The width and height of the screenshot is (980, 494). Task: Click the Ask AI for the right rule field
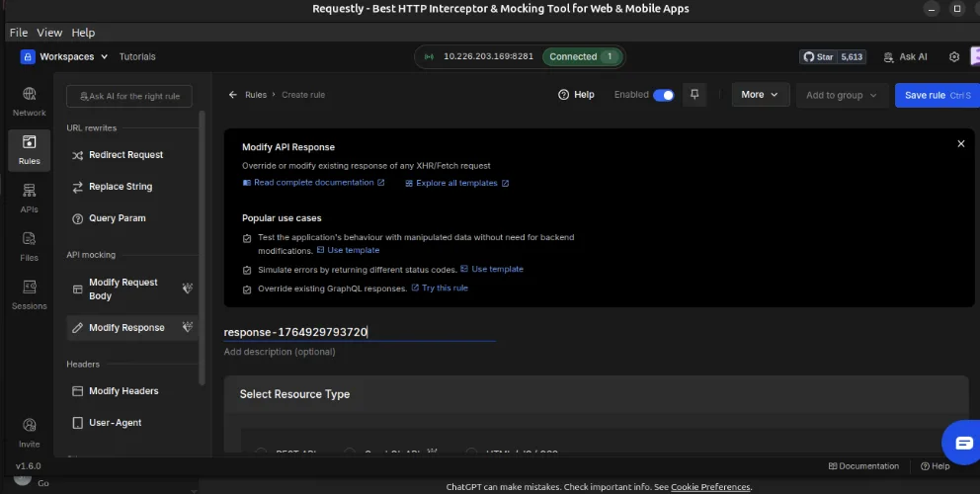coord(129,96)
